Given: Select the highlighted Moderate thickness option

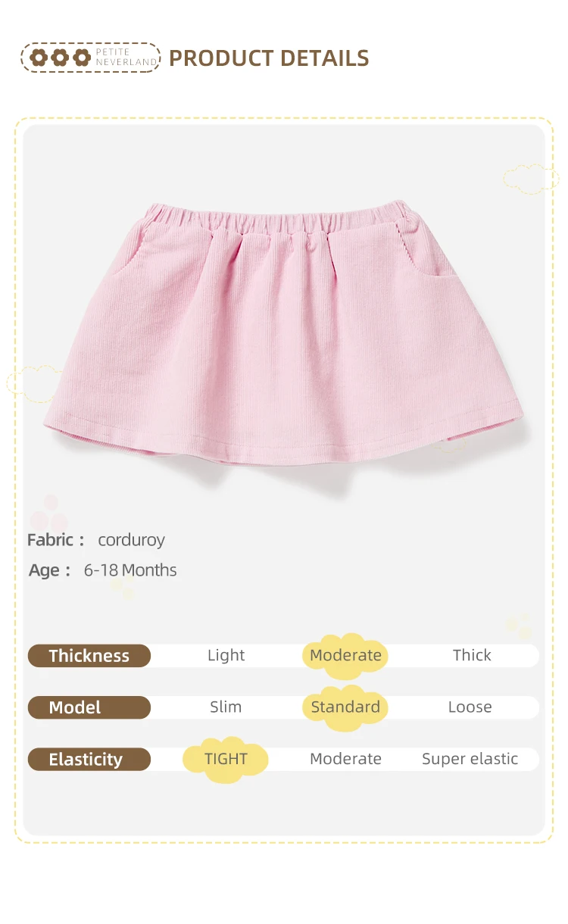Looking at the screenshot, I should point(345,655).
